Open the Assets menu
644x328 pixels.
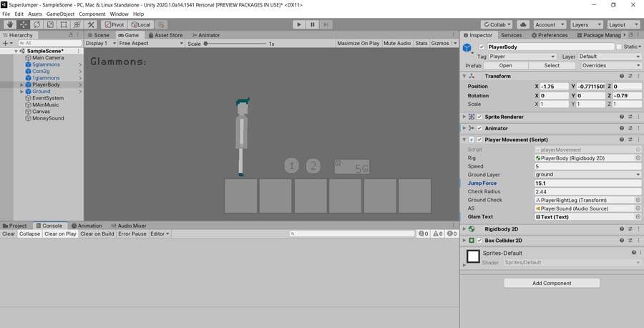coord(35,14)
